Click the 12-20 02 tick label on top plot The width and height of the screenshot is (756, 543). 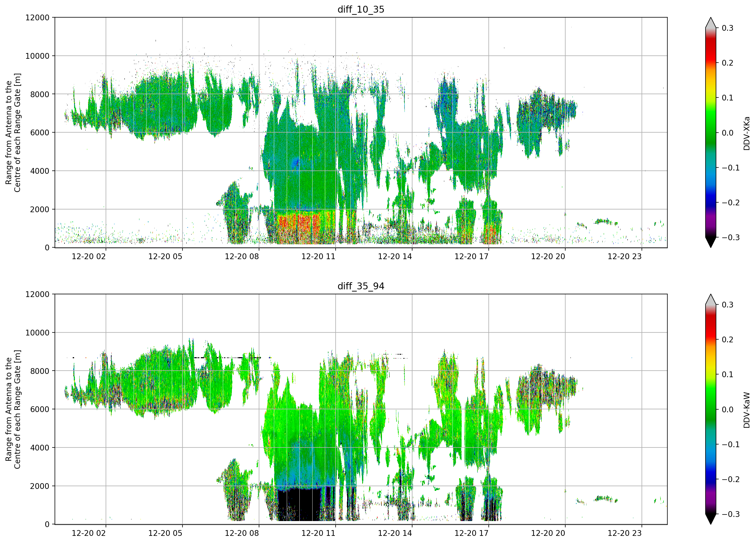tap(89, 256)
